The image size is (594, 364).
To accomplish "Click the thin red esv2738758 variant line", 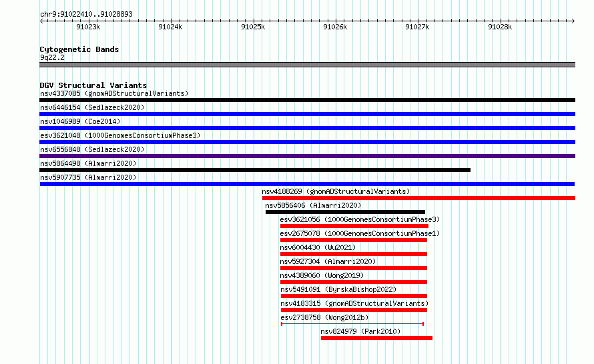I will (352, 324).
